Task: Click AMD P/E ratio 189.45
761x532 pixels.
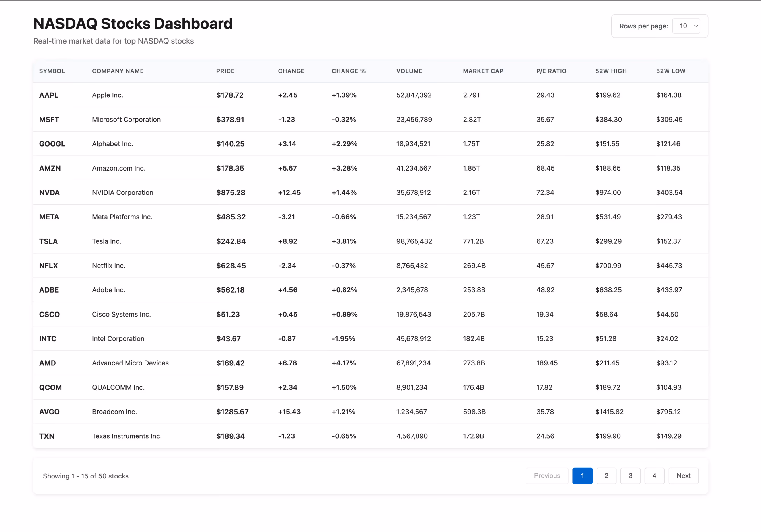Action: 547,363
